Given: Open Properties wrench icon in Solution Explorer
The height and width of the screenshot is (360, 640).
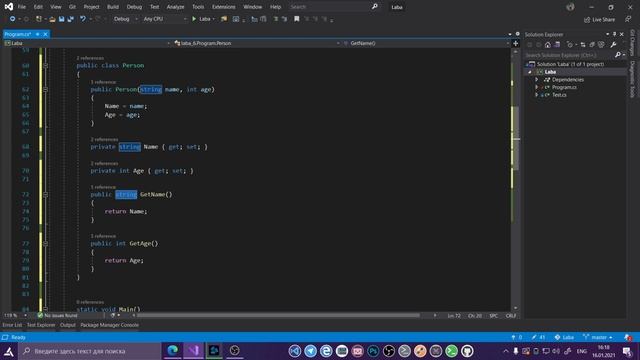Looking at the screenshot, I should [613, 45].
